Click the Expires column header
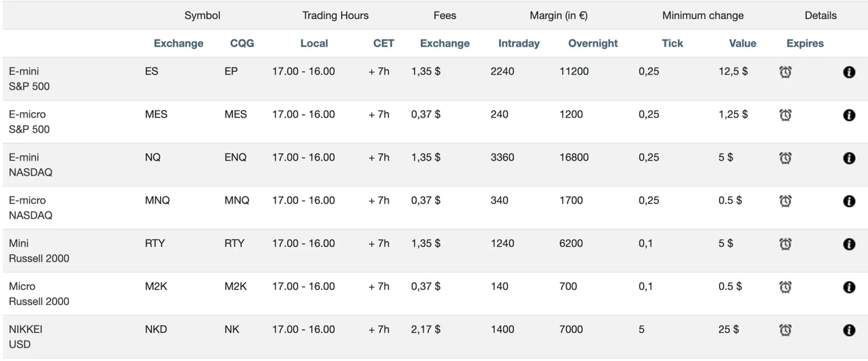 805,43
